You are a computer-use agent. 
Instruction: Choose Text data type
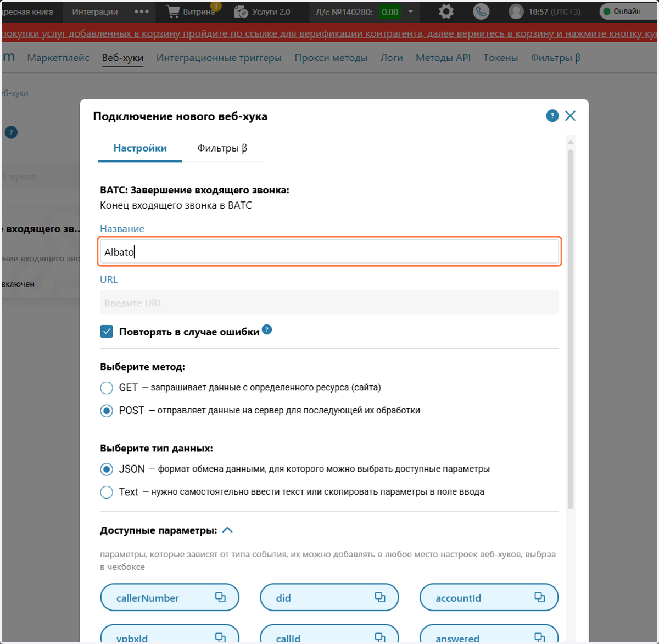tap(107, 492)
